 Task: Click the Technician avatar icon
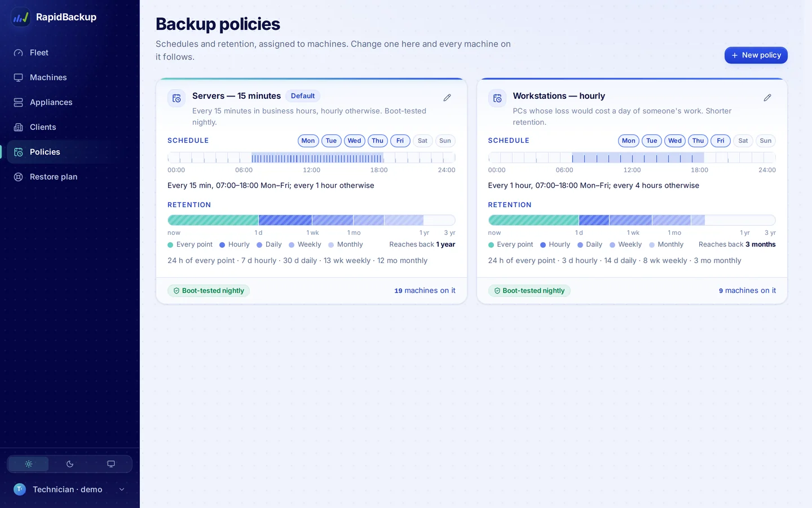pyautogui.click(x=20, y=489)
